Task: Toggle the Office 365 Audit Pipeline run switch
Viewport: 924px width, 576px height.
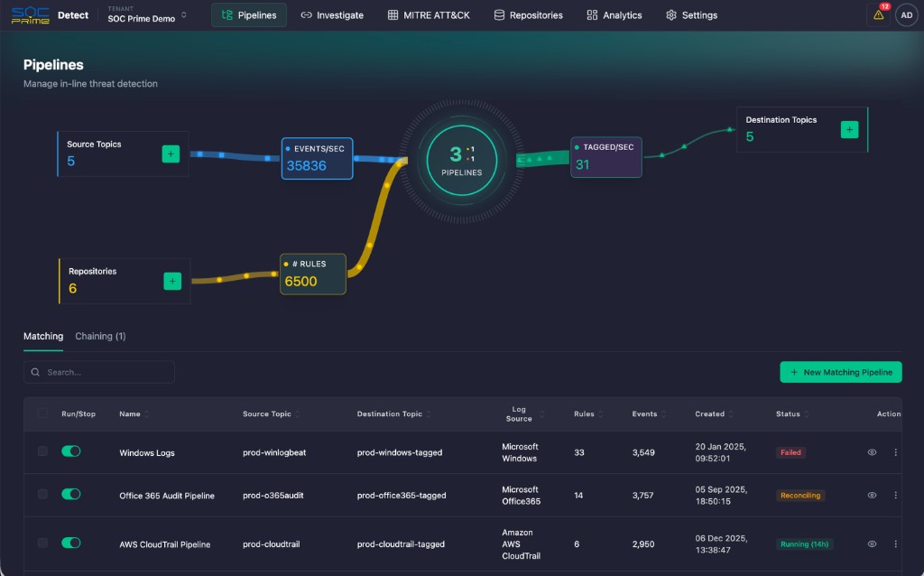Action: point(70,494)
